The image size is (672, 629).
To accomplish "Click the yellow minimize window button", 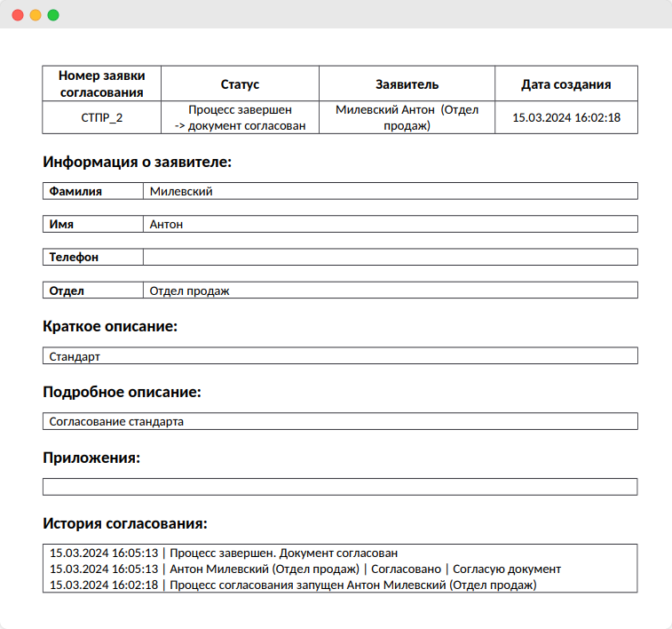I will tap(36, 15).
